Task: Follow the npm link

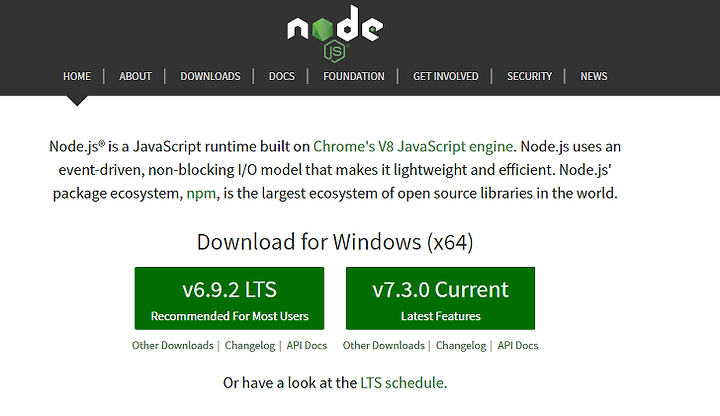Action: 201,193
